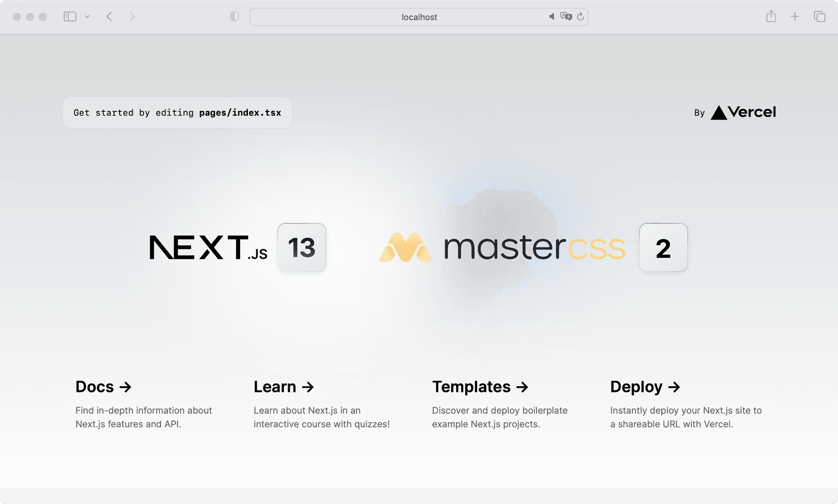This screenshot has width=838, height=504.
Task: Click the Next.js logo
Action: [x=208, y=247]
